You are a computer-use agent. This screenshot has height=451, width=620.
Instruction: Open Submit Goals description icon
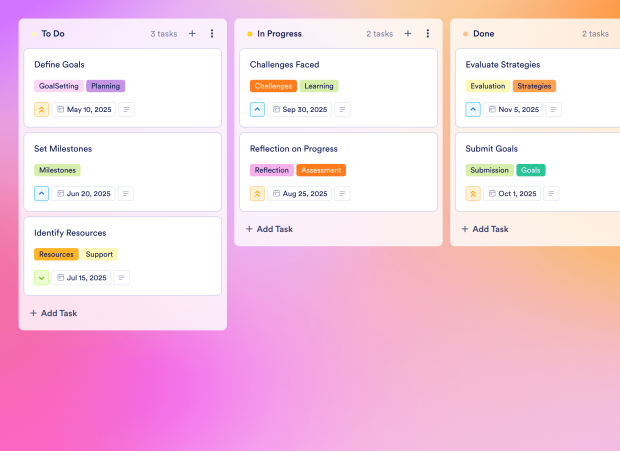pyautogui.click(x=551, y=194)
